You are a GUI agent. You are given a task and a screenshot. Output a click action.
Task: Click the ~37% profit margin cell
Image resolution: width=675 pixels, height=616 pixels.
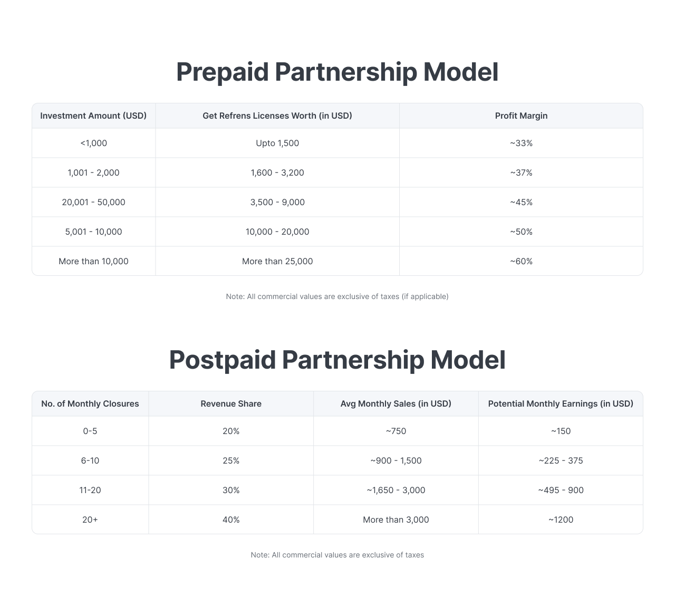click(x=521, y=172)
